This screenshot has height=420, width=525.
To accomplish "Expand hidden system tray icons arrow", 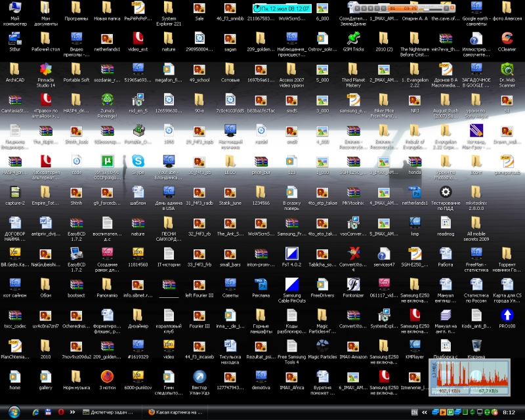I will [423, 412].
